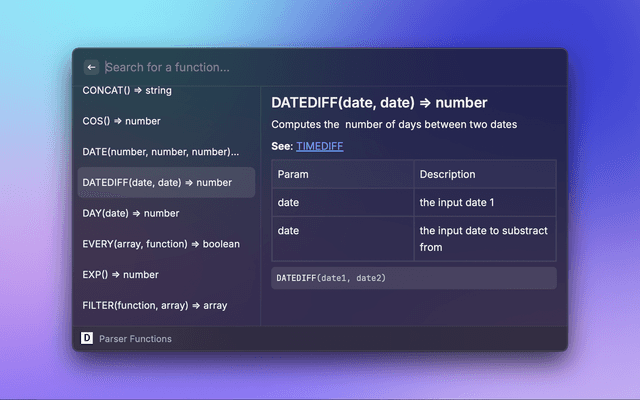640x400 pixels.
Task: Click the Description column header
Action: point(447,174)
